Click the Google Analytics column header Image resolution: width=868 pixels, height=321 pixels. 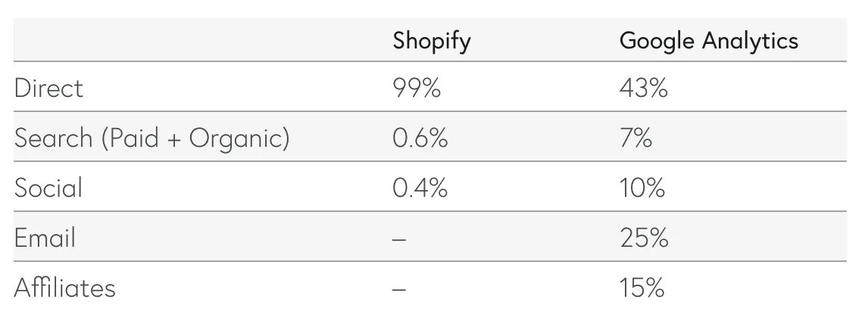coord(709,42)
